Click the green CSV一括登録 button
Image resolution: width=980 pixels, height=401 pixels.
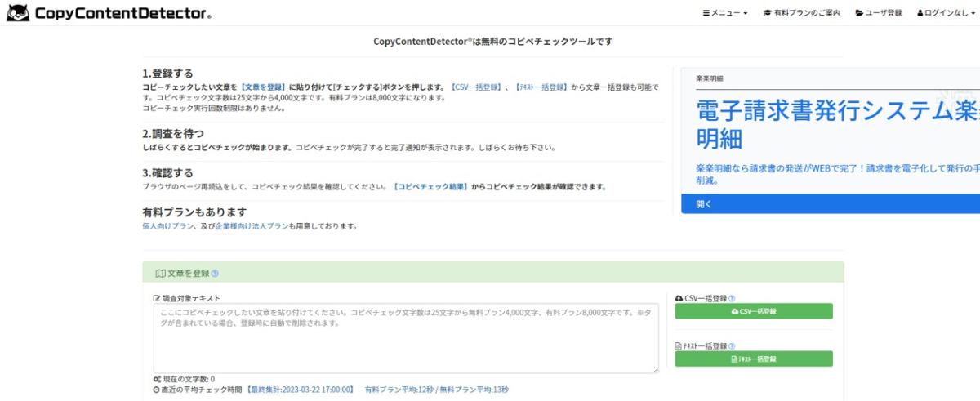pos(754,311)
